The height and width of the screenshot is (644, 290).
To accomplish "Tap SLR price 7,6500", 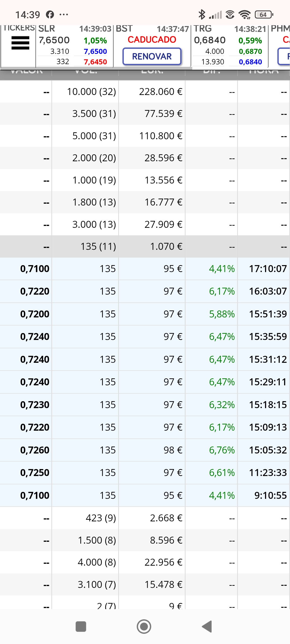I will (54, 40).
